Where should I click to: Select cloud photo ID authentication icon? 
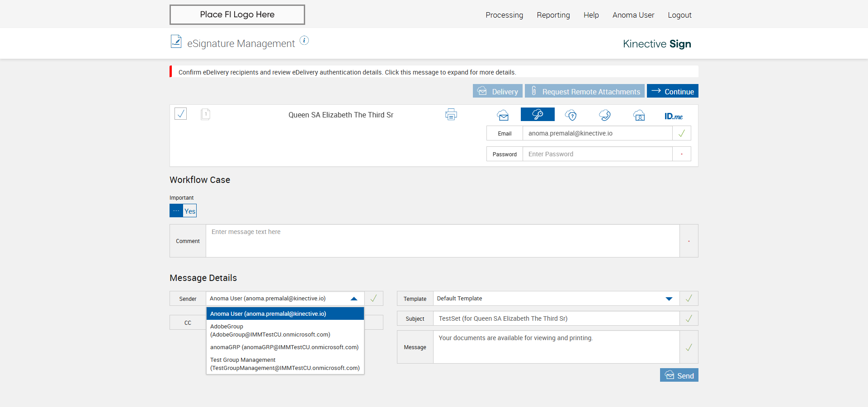point(639,115)
